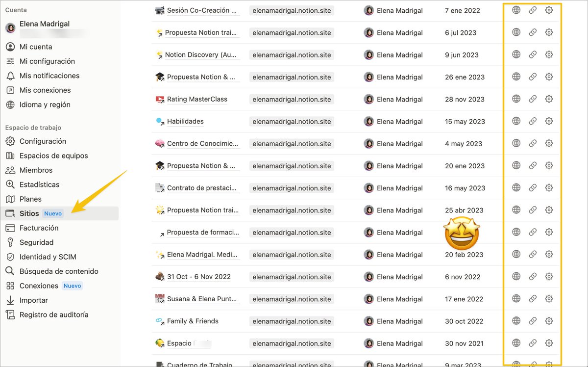Copy link for Contrato de prestación row
588x367 pixels.
[x=533, y=187]
